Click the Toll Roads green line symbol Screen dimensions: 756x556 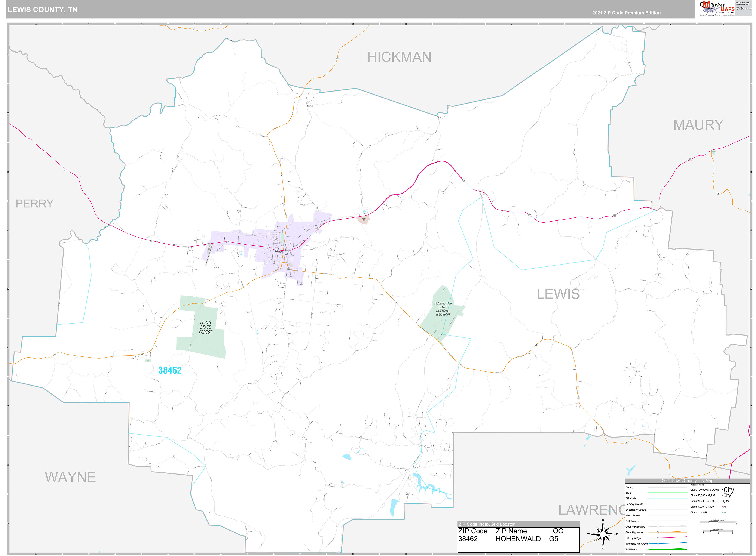[667, 549]
